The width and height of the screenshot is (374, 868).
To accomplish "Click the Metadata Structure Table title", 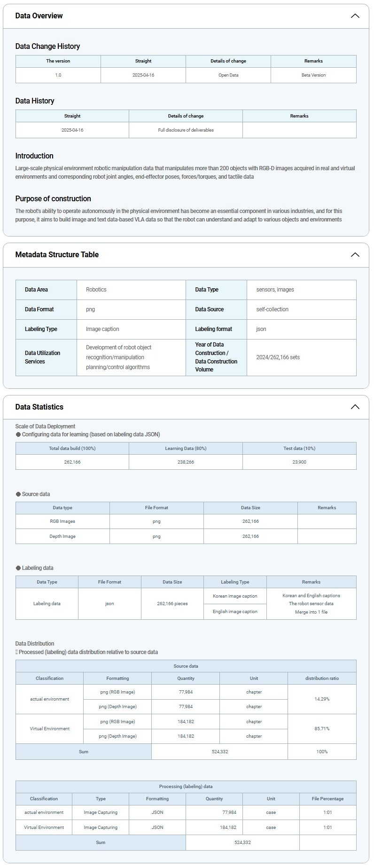I will click(x=57, y=255).
